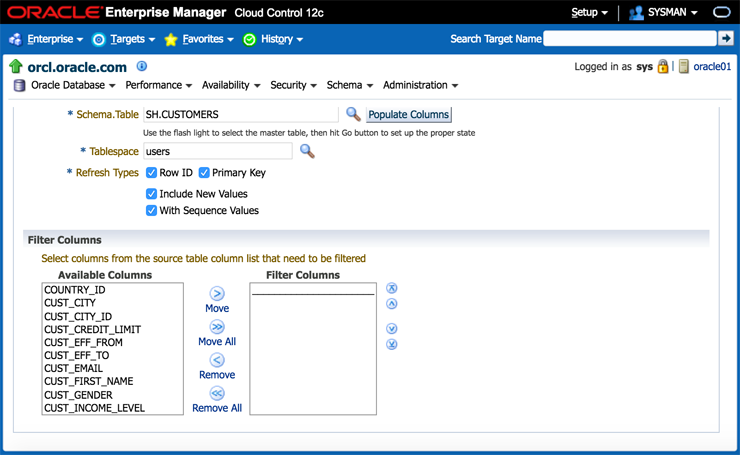Image resolution: width=740 pixels, height=455 pixels.
Task: Toggle With Sequence Values checkbox
Action: tap(151, 211)
